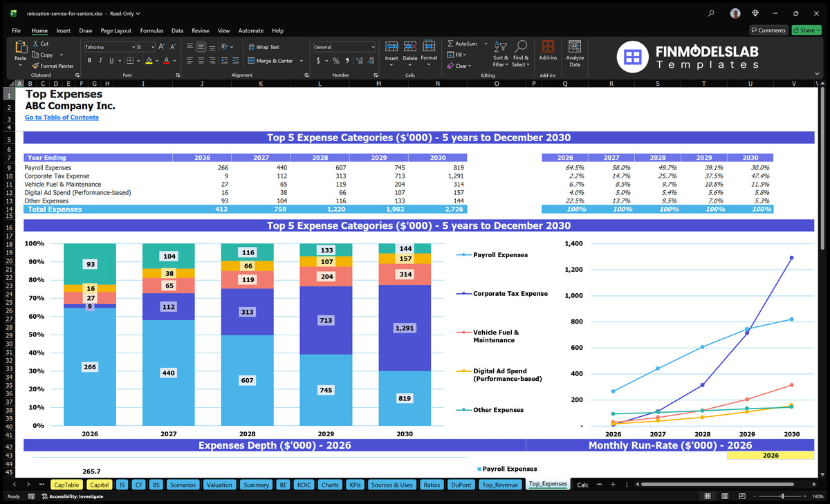The width and height of the screenshot is (830, 504).
Task: Click the Comments button
Action: click(x=768, y=30)
